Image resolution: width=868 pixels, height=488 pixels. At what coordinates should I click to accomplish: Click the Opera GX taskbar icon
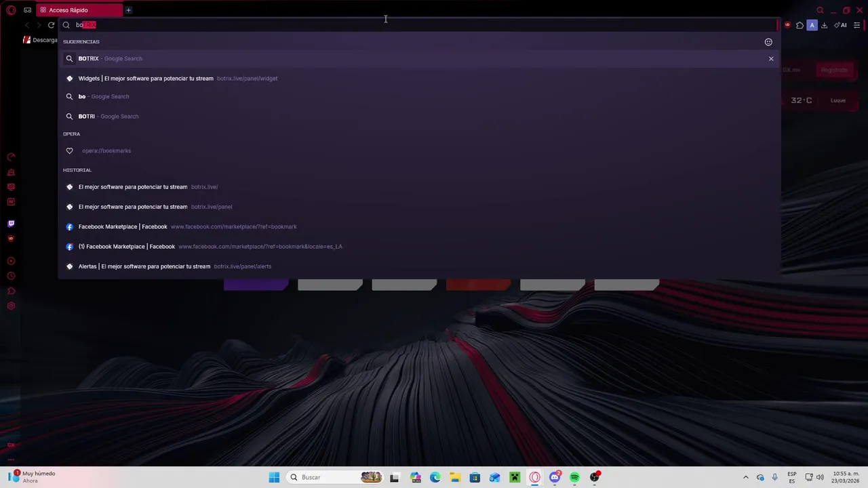pos(534,477)
